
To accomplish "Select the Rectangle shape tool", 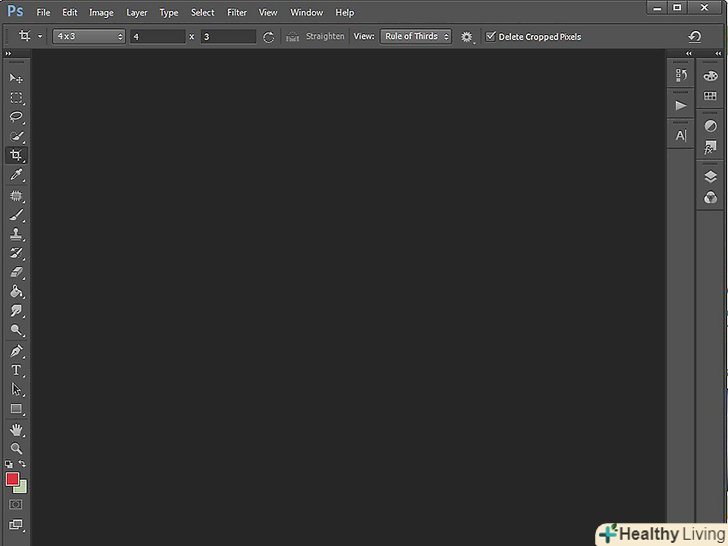I will (x=16, y=409).
